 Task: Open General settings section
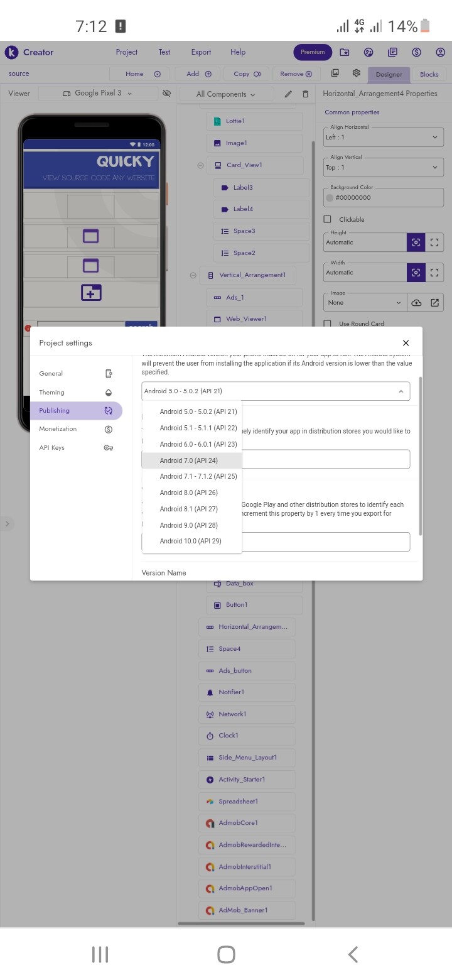(x=76, y=374)
